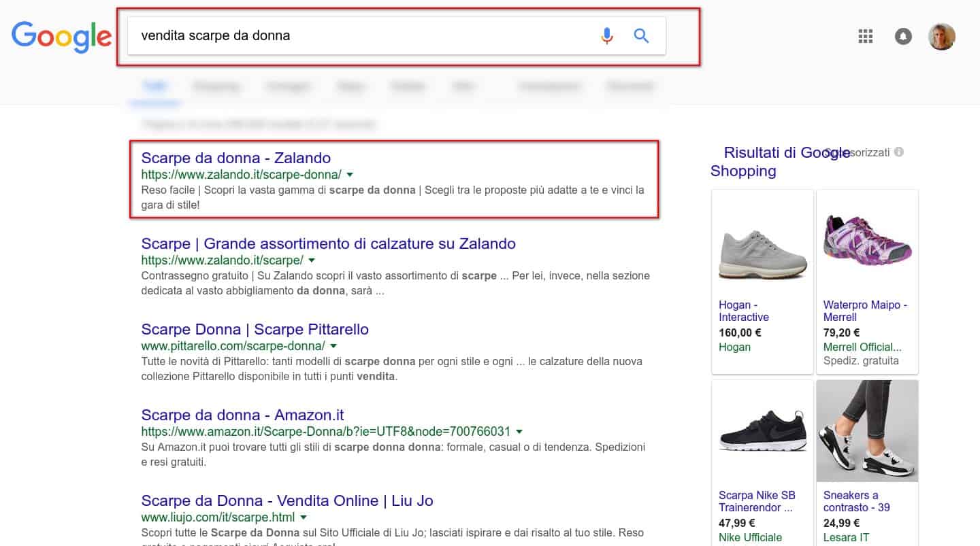Click the Google logo
The image size is (980, 546).
pyautogui.click(x=62, y=37)
